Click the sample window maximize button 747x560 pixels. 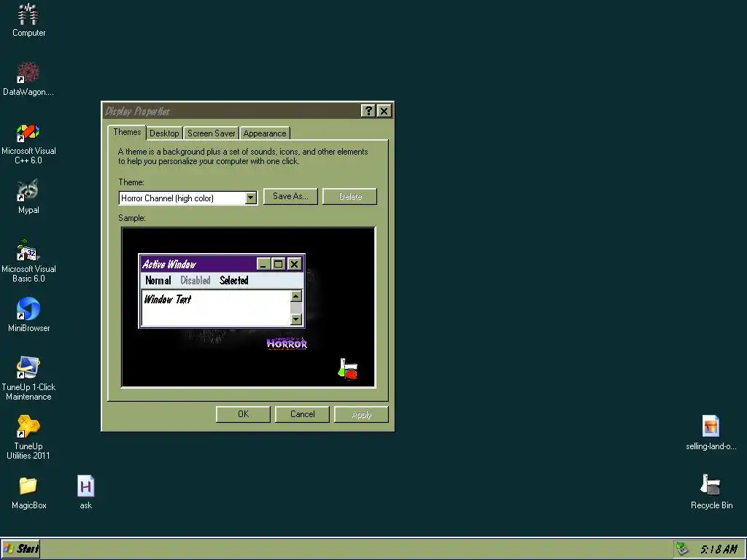click(279, 264)
